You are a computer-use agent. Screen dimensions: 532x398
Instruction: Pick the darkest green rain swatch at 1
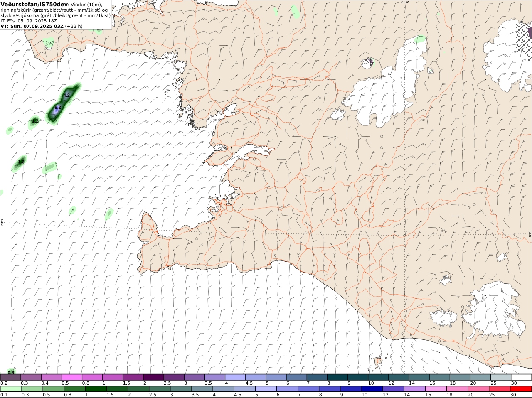[x=96, y=389]
